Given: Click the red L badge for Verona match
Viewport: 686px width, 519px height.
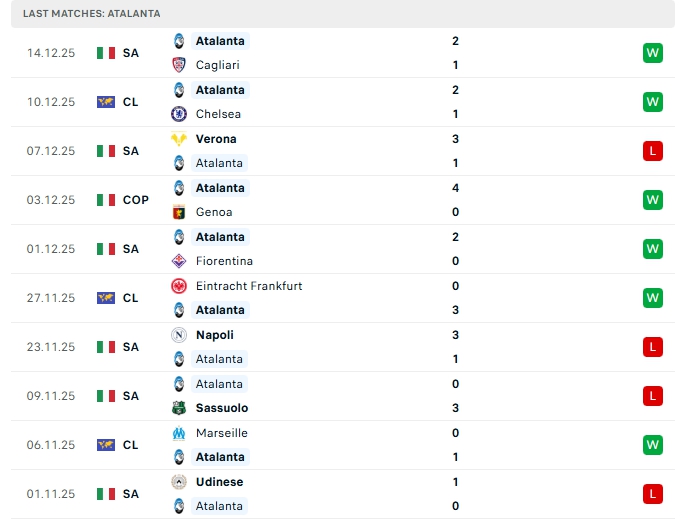Looking at the screenshot, I should click(653, 151).
